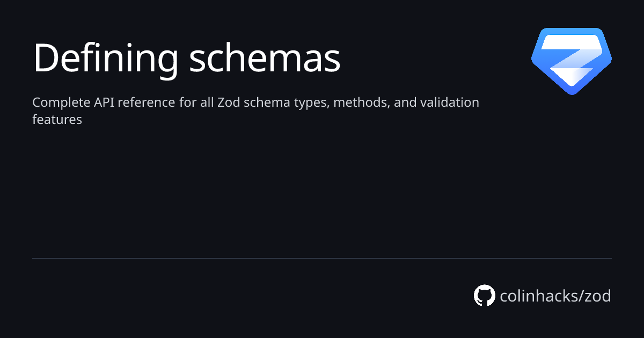Click the word "schemas" in the title
Viewport: 644px width, 338px height.
click(265, 58)
